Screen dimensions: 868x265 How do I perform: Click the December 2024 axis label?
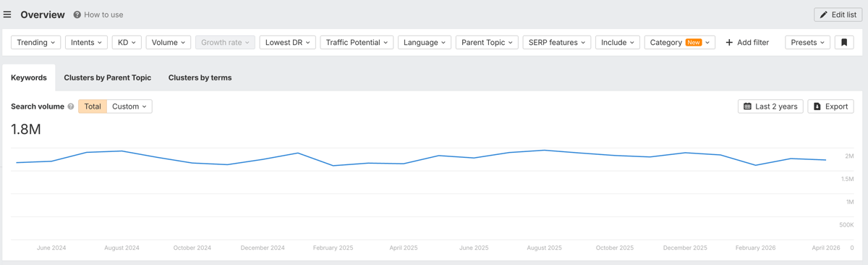tap(263, 248)
